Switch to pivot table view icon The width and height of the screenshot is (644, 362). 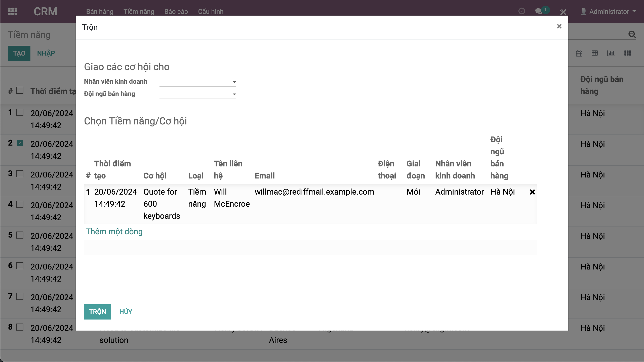click(x=595, y=53)
